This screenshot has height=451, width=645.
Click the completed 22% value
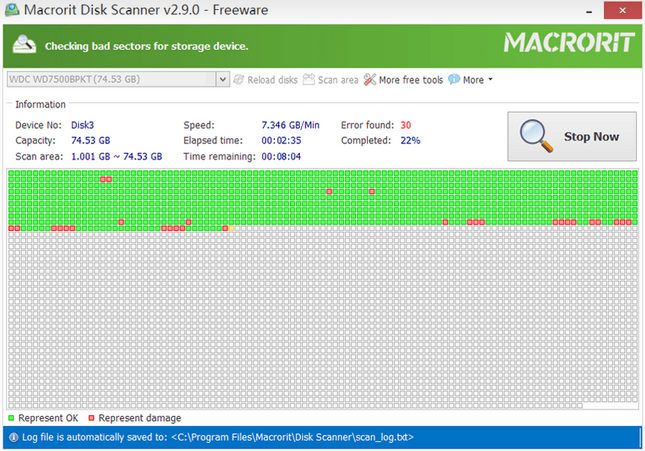pos(410,141)
